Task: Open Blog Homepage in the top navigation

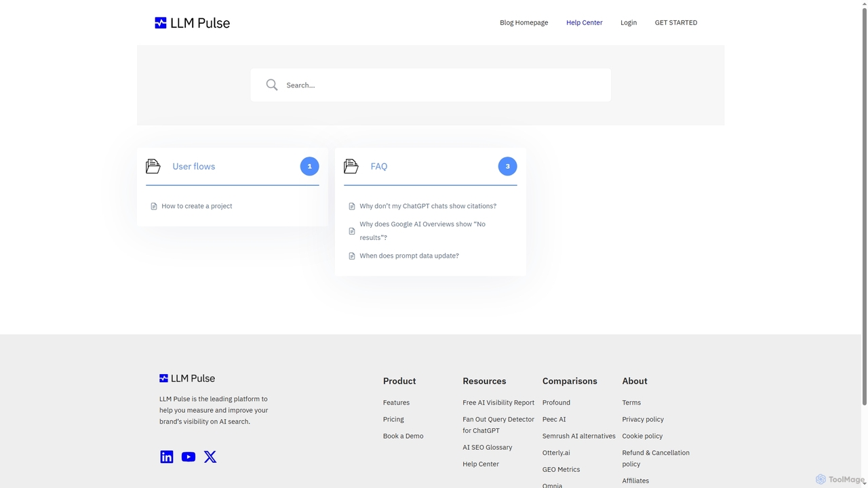Action: click(524, 22)
